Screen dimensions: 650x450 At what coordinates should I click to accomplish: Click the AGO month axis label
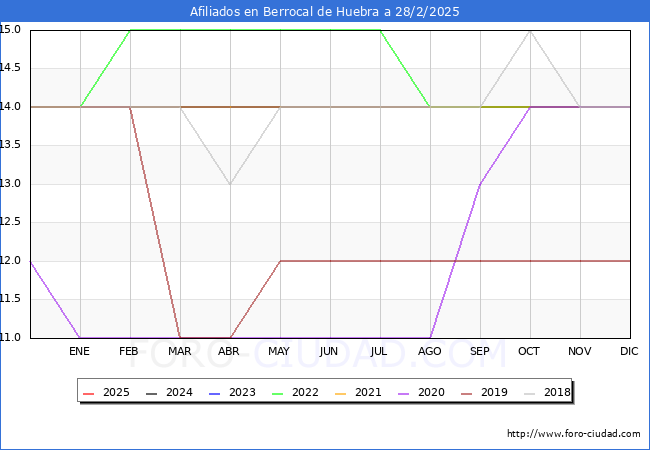pyautogui.click(x=429, y=351)
